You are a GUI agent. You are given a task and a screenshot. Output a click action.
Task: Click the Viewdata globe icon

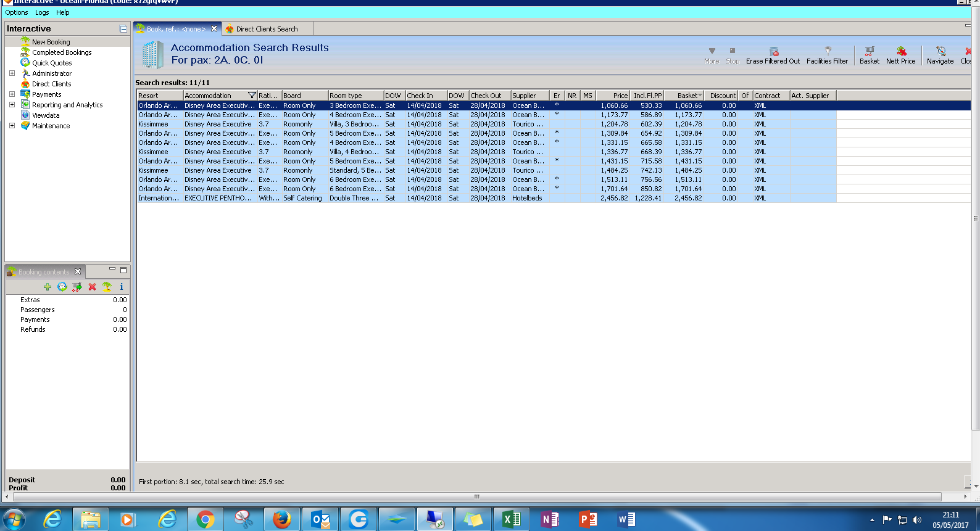point(25,115)
